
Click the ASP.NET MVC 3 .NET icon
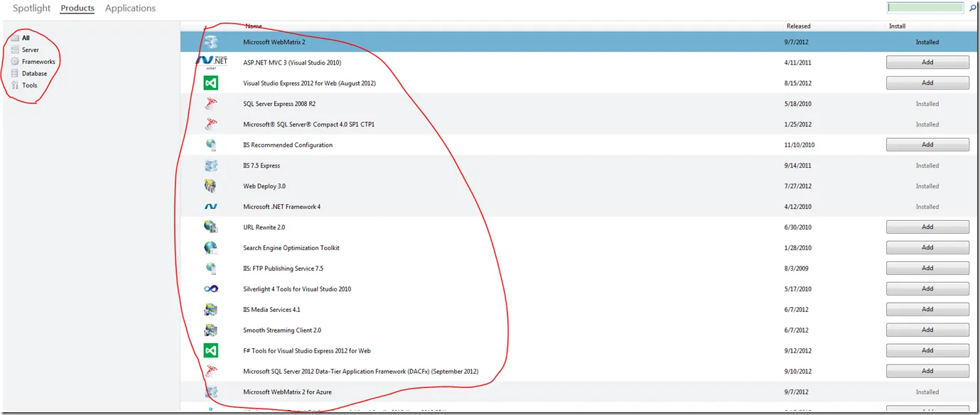pyautogui.click(x=210, y=63)
